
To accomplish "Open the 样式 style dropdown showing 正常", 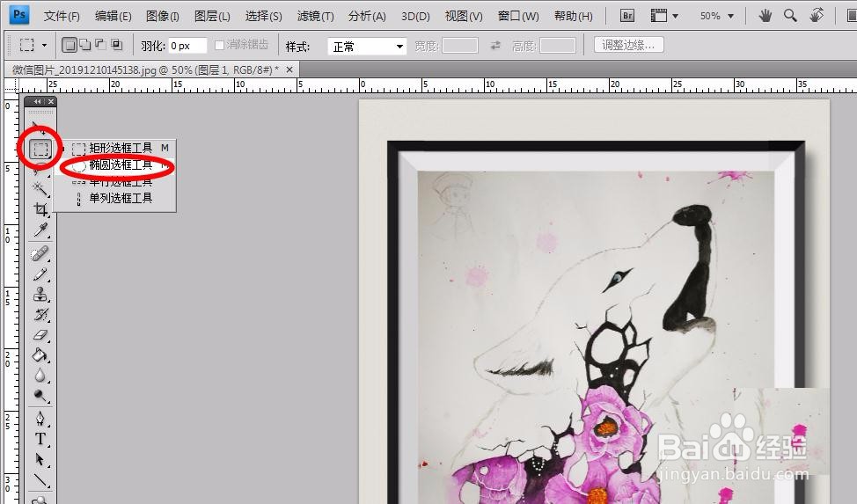I will click(x=367, y=47).
